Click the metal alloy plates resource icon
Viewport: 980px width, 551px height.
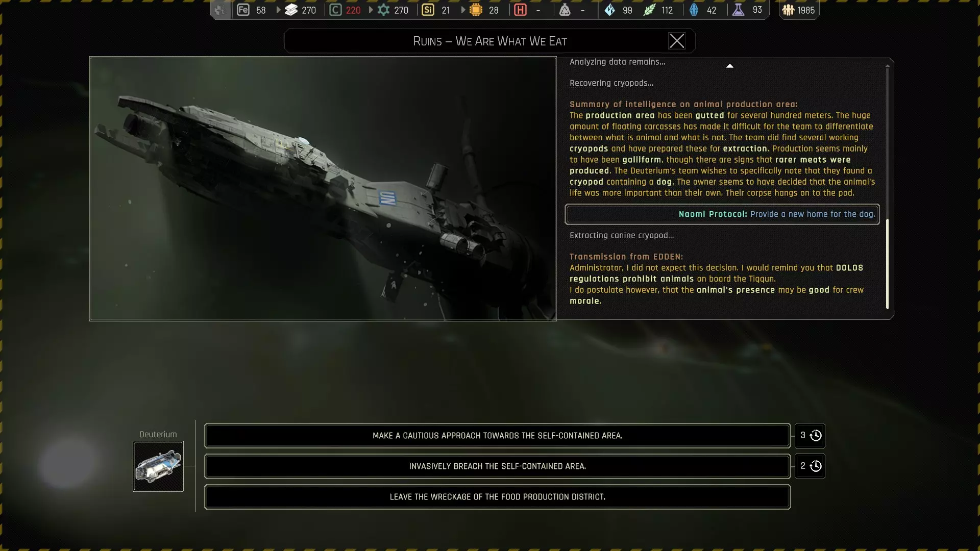tap(291, 10)
